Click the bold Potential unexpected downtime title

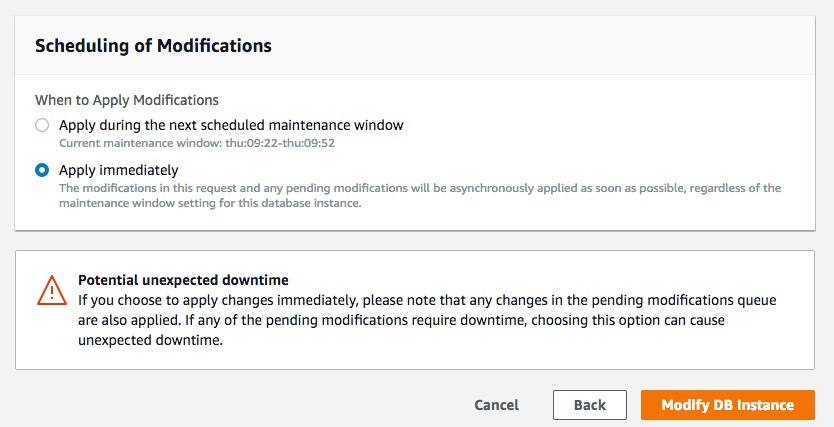(x=183, y=280)
